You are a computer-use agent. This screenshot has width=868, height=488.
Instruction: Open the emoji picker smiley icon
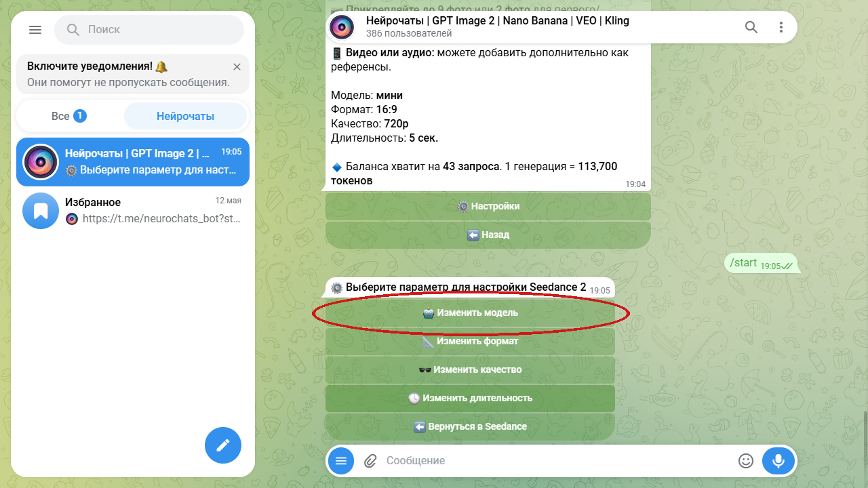[746, 461]
